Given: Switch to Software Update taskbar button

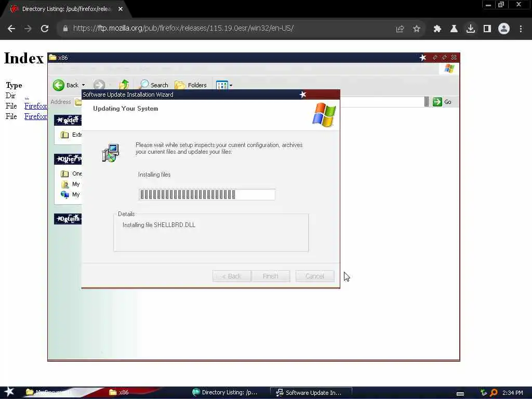Looking at the screenshot, I should click(x=311, y=393).
